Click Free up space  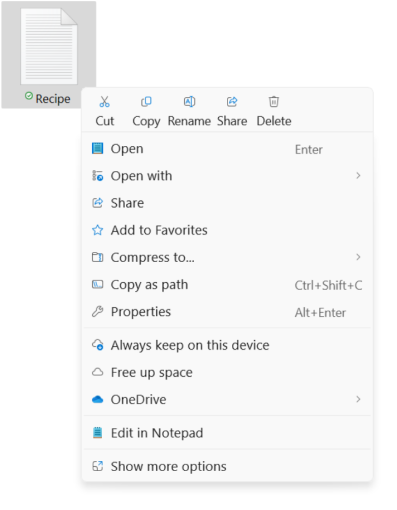(227, 372)
